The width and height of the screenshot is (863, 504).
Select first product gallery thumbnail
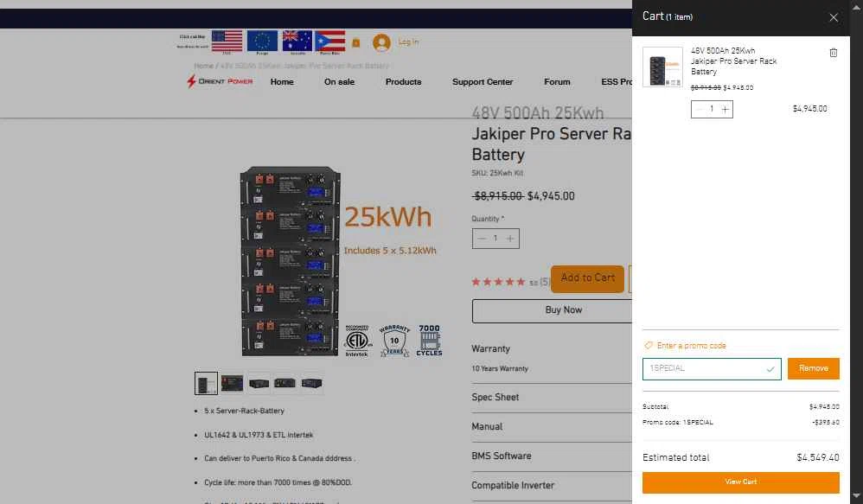206,384
